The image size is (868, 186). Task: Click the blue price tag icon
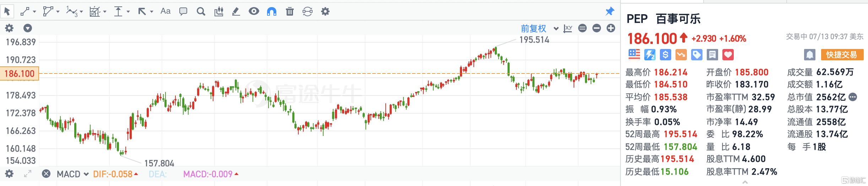(x=697, y=55)
